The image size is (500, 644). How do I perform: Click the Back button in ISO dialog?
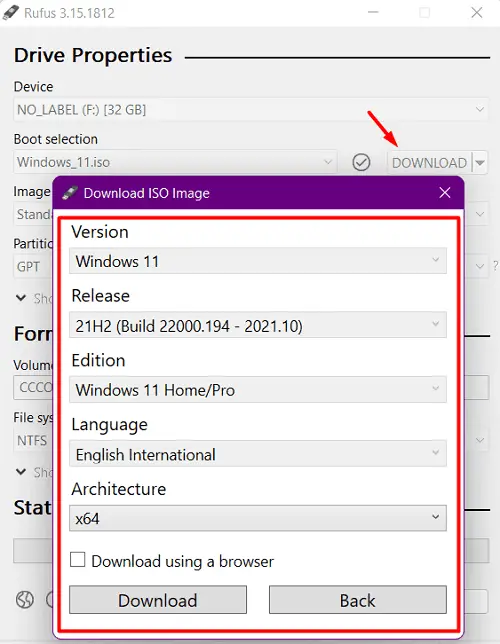click(357, 600)
